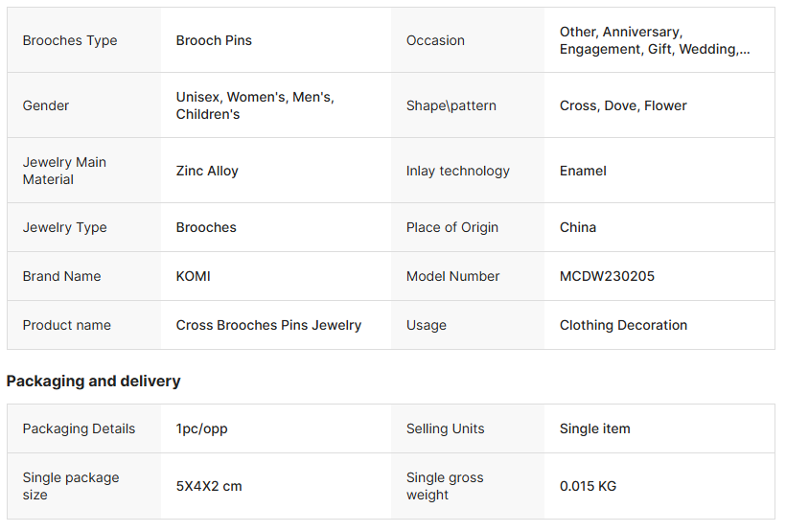Viewport: 809px width, 532px height.
Task: Click the Clothing Decoration usage value
Action: coord(623,325)
